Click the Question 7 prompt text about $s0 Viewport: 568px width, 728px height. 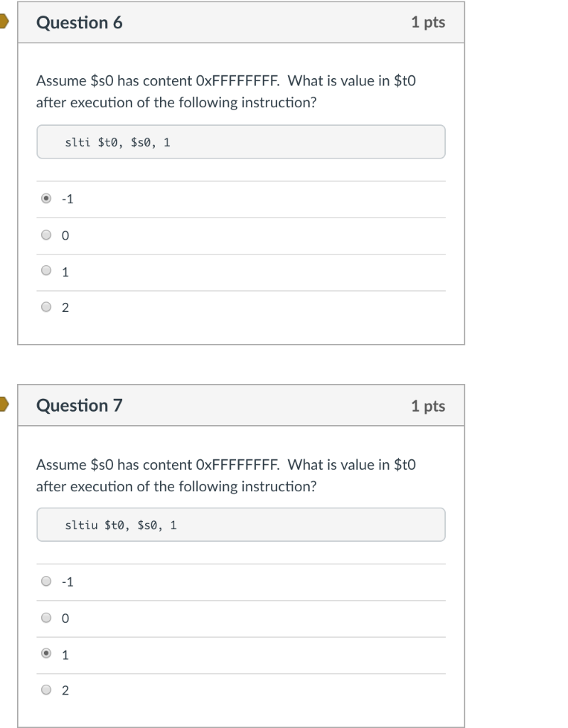[226, 475]
